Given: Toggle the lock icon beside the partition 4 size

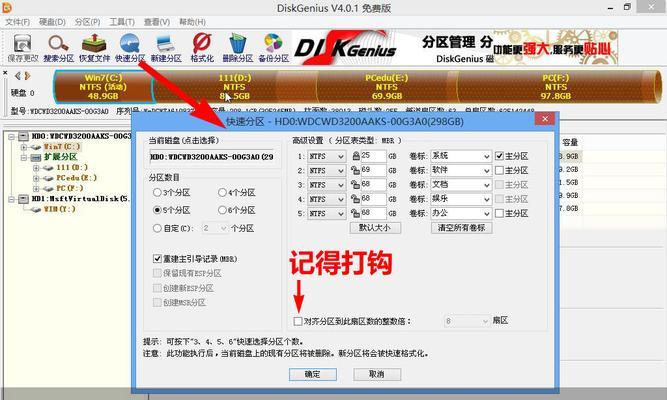Looking at the screenshot, I should [356, 199].
